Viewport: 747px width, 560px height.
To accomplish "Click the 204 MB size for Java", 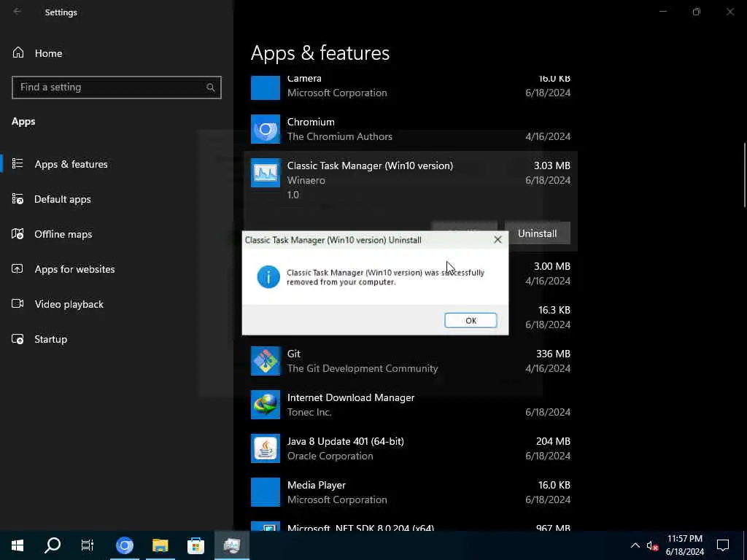I will [x=553, y=441].
